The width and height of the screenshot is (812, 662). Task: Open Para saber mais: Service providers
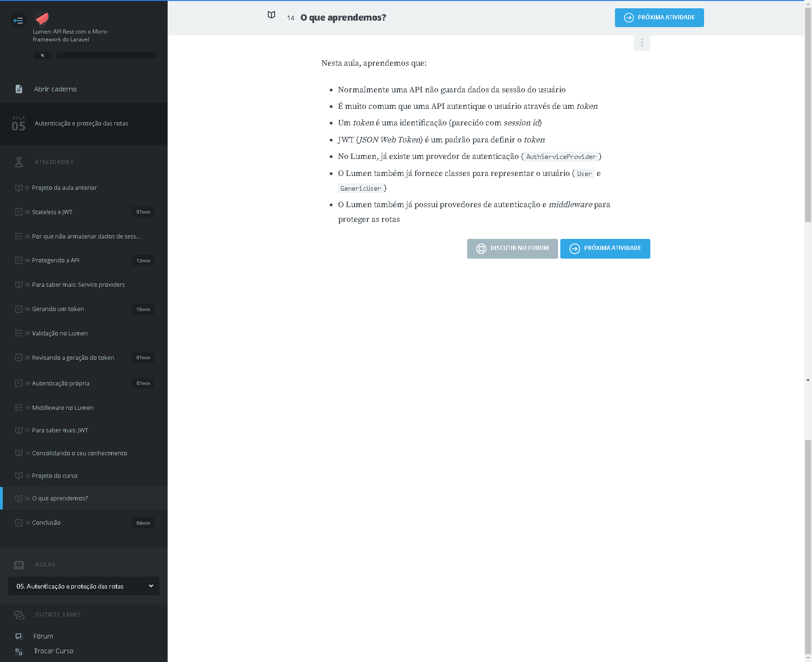79,285
